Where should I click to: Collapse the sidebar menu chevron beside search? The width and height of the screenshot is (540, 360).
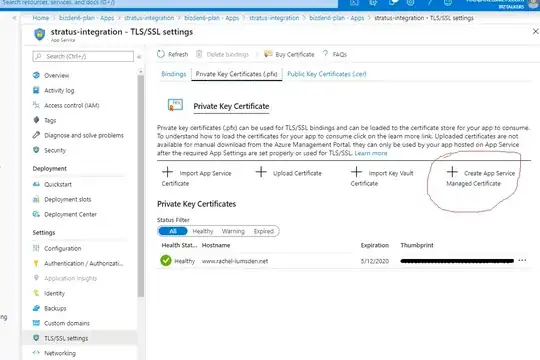pos(139,57)
